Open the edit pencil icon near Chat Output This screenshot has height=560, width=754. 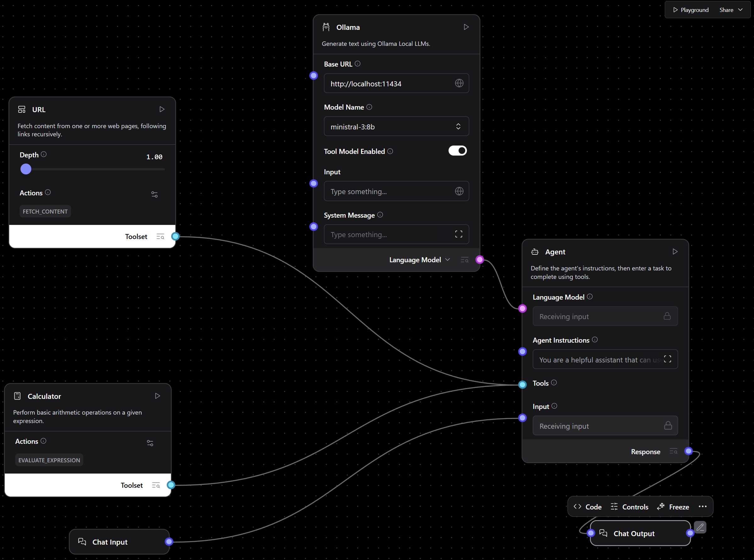pos(700,527)
